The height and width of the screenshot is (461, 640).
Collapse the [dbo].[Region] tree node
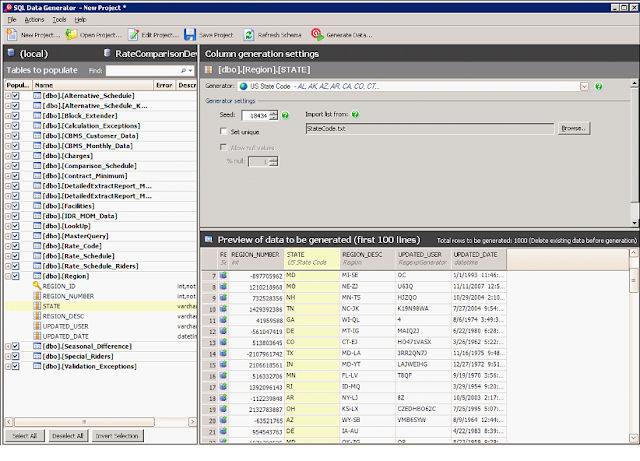click(x=8, y=276)
